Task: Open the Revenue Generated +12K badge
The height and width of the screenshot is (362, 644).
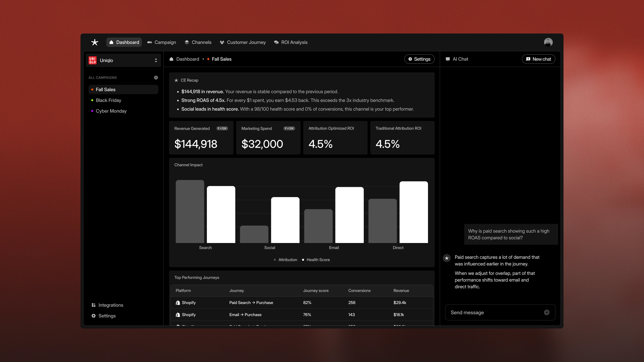Action: tap(222, 128)
